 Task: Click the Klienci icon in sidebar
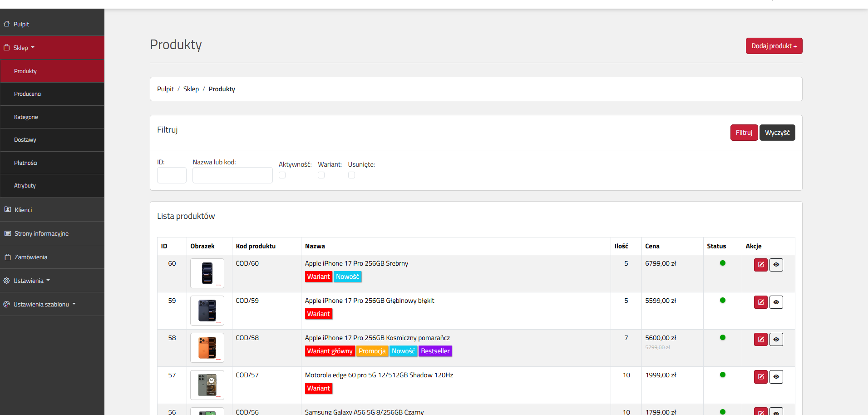point(8,209)
